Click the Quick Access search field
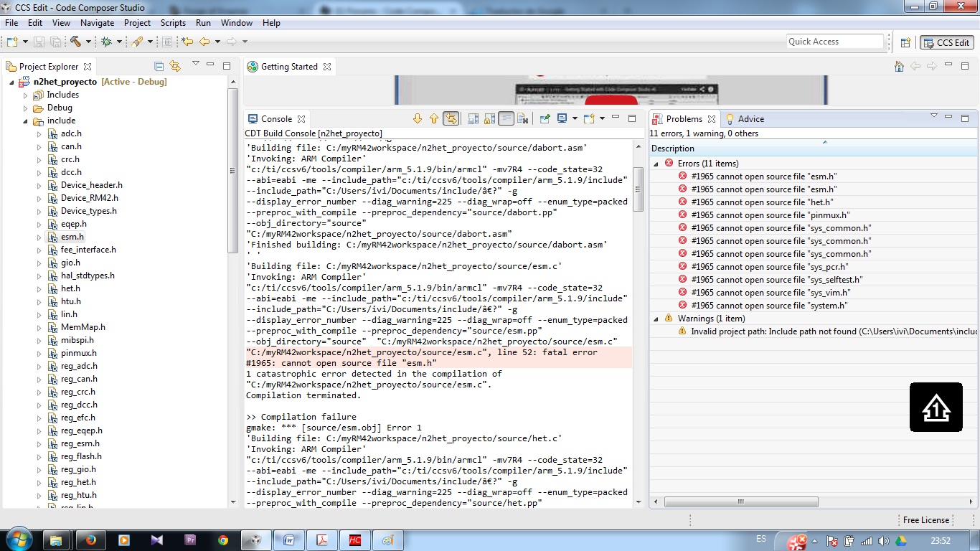The width and height of the screenshot is (980, 551). (x=835, y=42)
